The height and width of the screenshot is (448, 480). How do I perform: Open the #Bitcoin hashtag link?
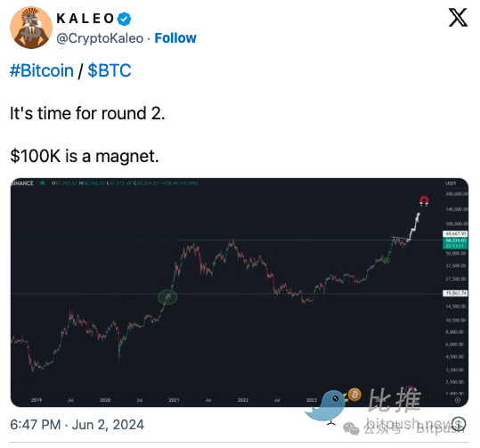42,70
